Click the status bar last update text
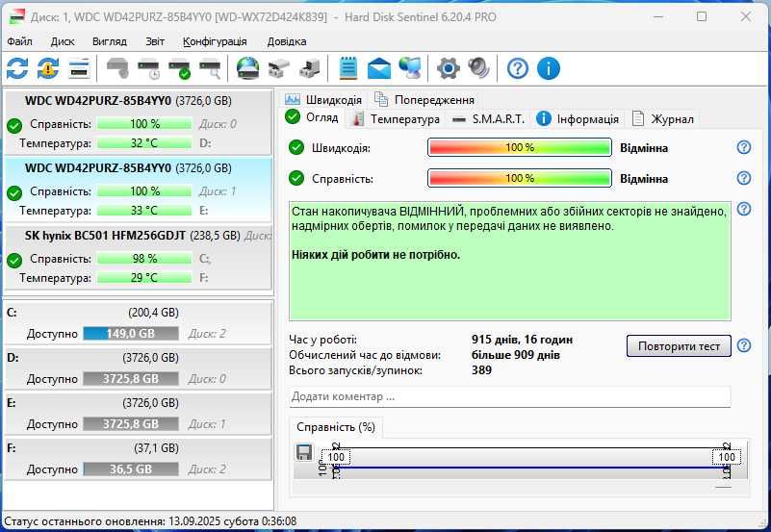Screen dimensions: 771x532 coord(150,521)
